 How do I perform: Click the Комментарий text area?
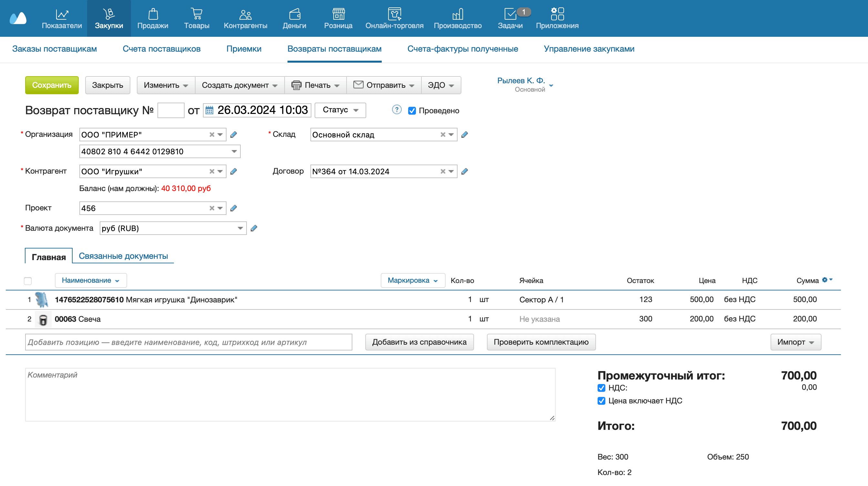tap(290, 394)
